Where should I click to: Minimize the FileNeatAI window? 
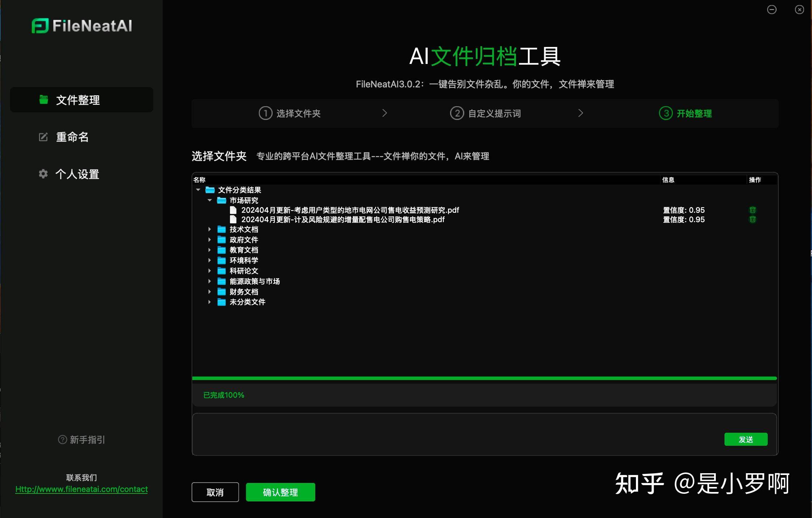[772, 9]
